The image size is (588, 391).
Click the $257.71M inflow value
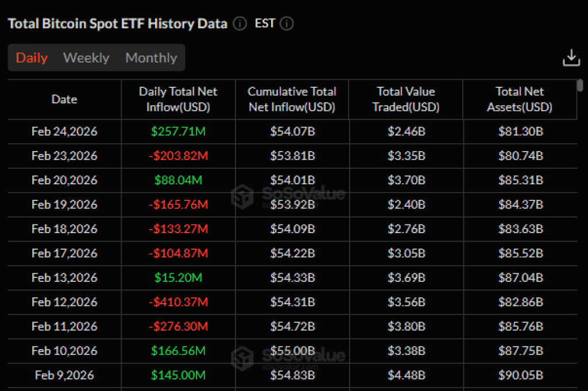[x=178, y=131]
